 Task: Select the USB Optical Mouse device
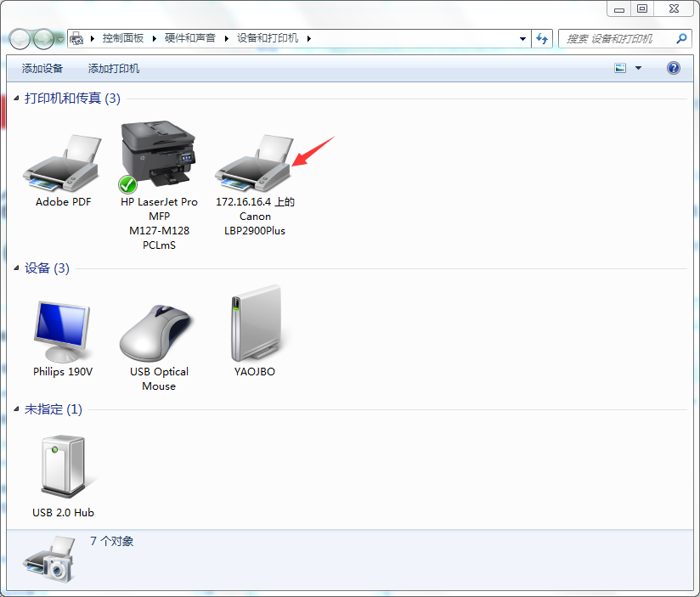point(156,333)
